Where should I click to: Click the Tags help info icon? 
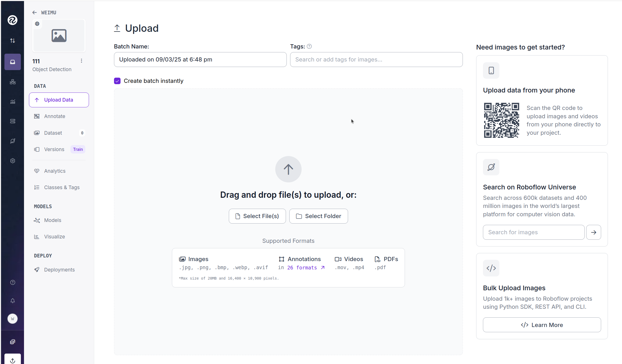click(309, 46)
